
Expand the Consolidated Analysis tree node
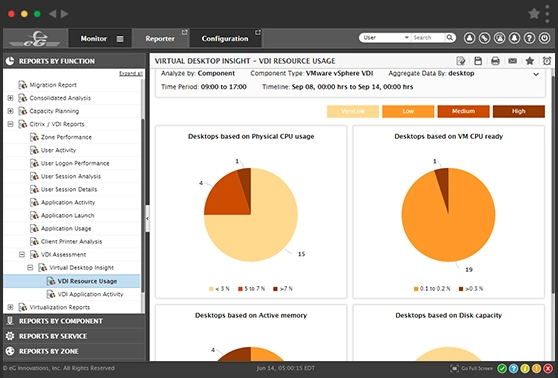click(x=10, y=98)
